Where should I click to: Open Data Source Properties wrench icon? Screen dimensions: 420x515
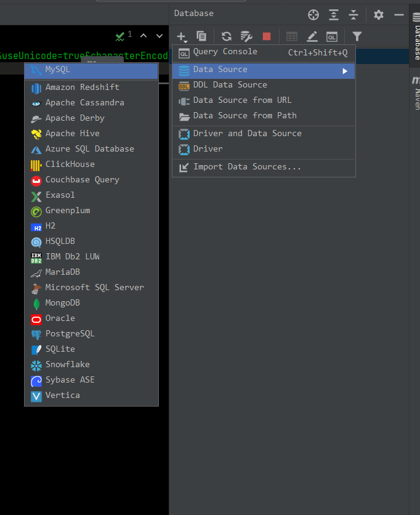tap(246, 36)
